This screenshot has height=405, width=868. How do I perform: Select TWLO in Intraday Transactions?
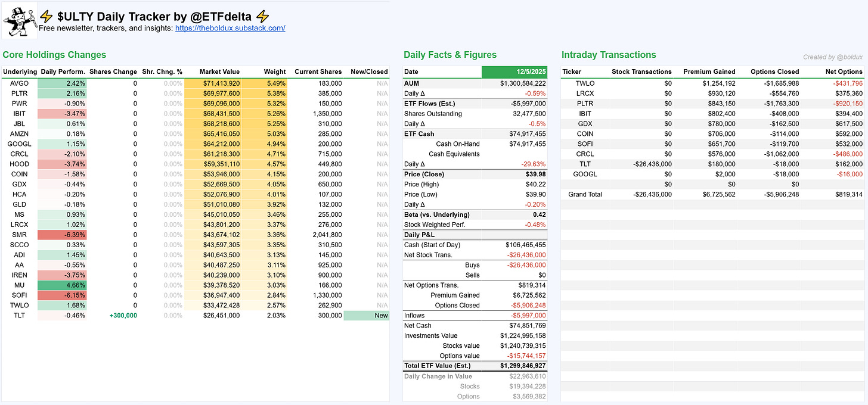point(586,83)
